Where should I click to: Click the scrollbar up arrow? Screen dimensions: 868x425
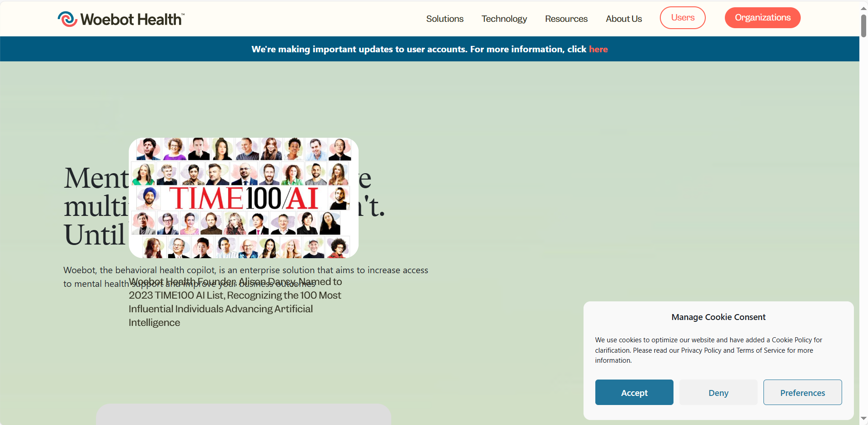tap(863, 8)
